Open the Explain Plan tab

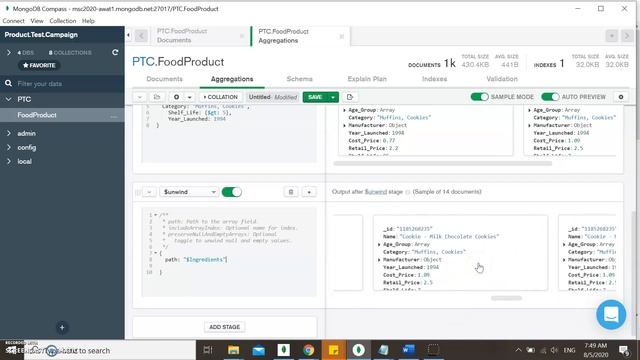click(367, 79)
